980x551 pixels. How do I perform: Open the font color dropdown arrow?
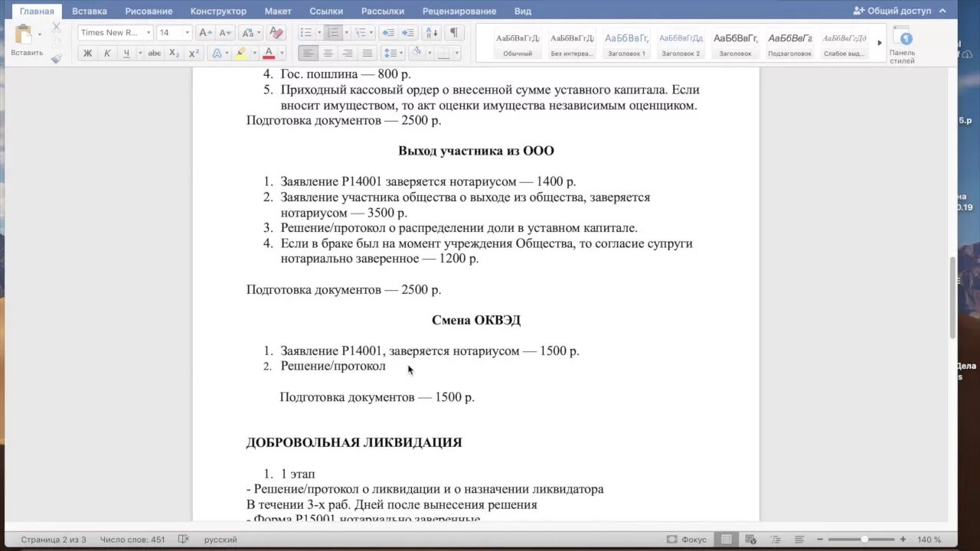coord(282,53)
